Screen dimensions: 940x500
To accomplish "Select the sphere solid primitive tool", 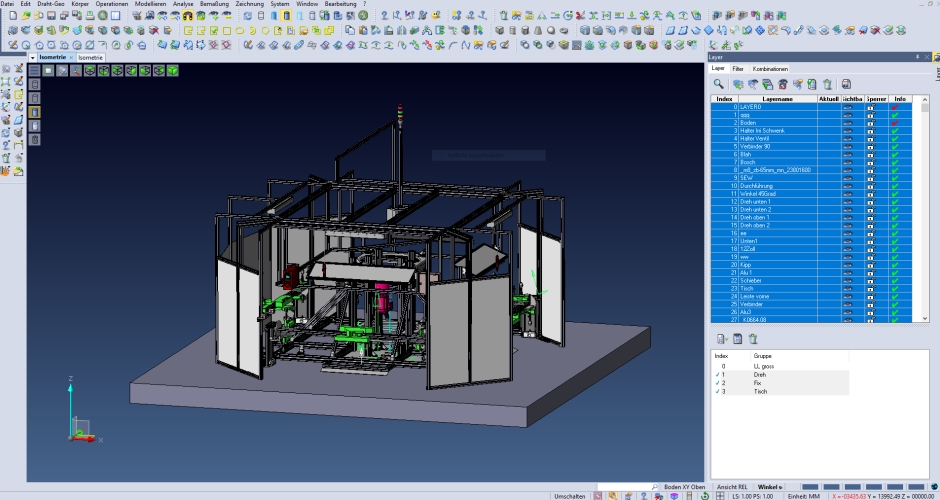I will [551, 30].
